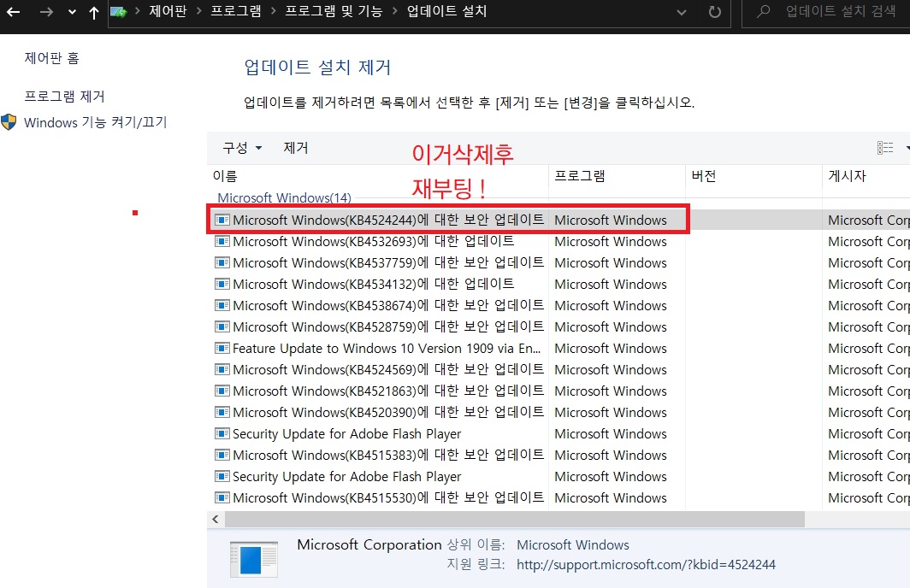The width and height of the screenshot is (910, 588).
Task: Click the icon of the KB4534132 row
Action: click(x=222, y=284)
